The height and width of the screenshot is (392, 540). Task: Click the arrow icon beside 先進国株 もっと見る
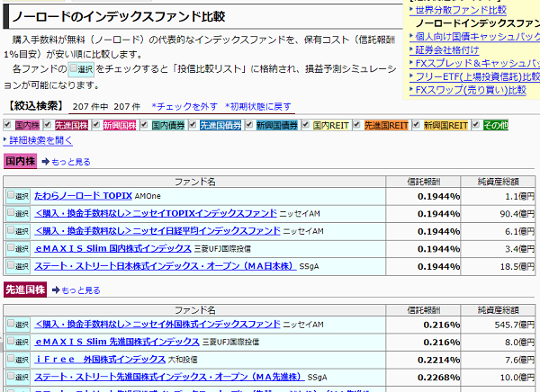(x=56, y=290)
